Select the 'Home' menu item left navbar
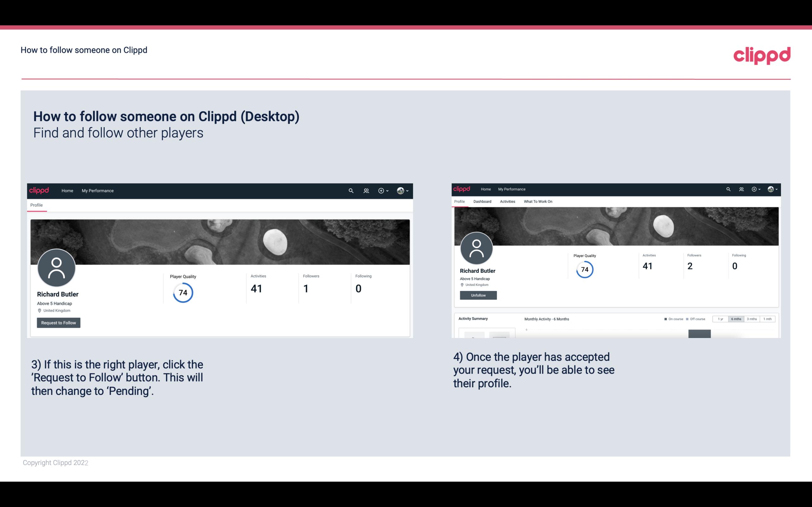 pos(67,190)
